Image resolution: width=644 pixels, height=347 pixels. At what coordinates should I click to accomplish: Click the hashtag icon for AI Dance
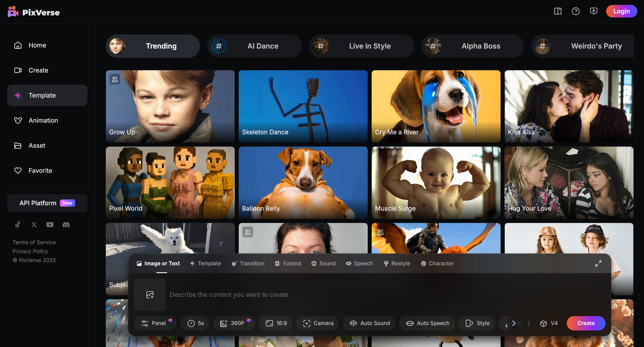pos(219,46)
